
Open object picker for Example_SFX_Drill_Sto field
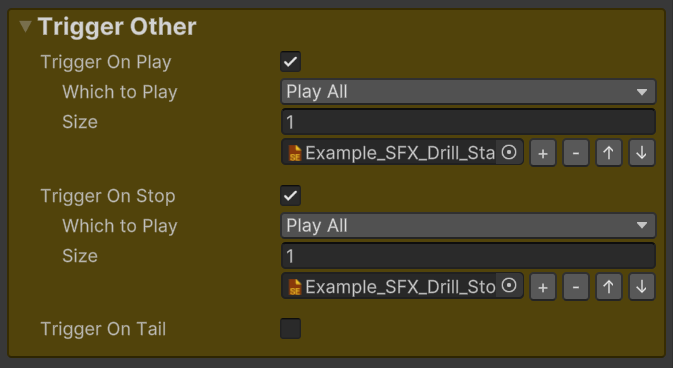click(509, 286)
